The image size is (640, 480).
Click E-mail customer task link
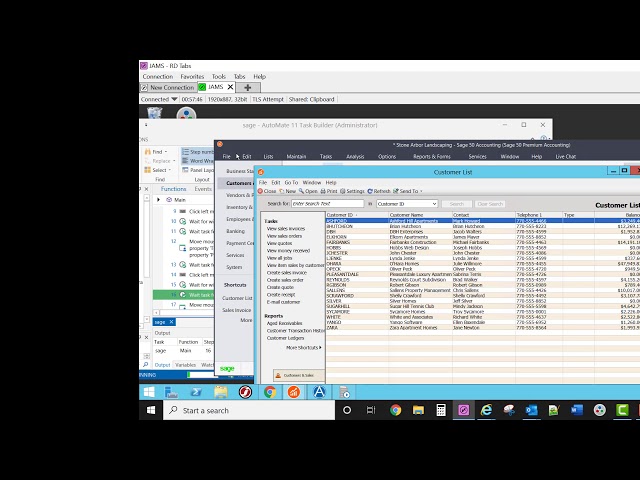pyautogui.click(x=283, y=302)
